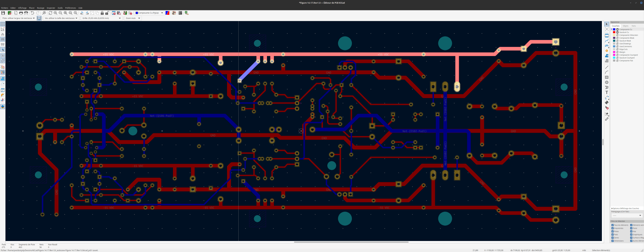Viewport: 644px width, 252px height.
Task: Uncheck Texte selection filter
Action: (631, 228)
